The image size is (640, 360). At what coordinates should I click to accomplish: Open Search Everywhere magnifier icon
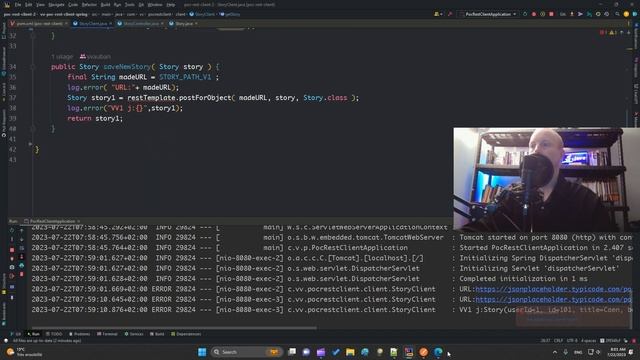click(x=617, y=14)
